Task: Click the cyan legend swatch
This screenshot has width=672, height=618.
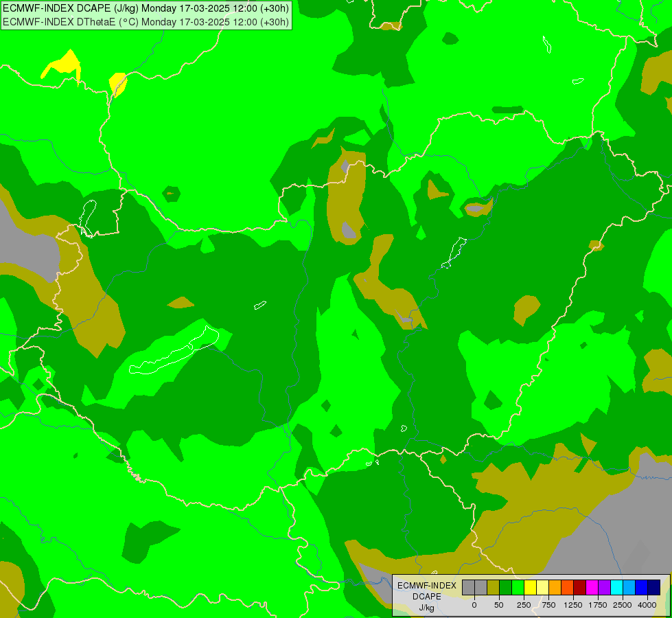Action: [x=616, y=587]
